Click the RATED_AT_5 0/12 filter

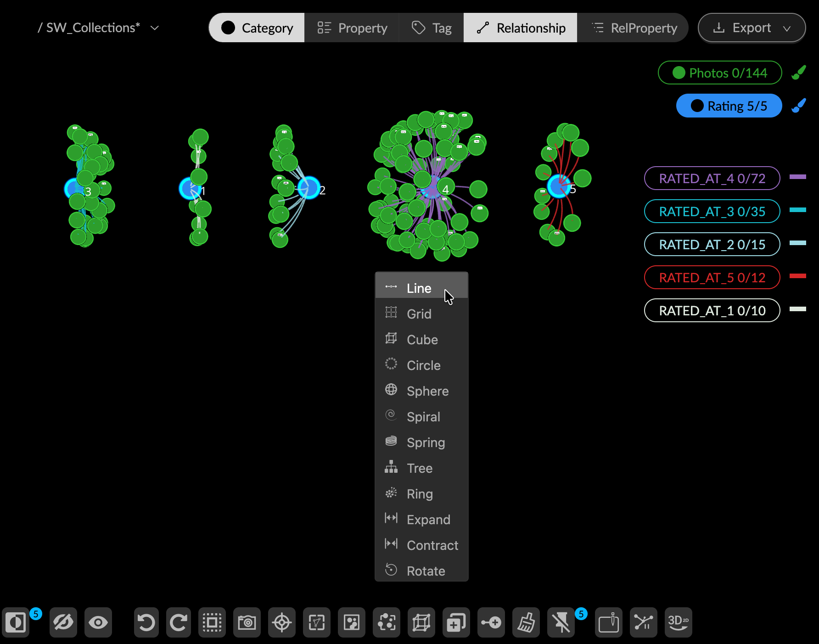pyautogui.click(x=712, y=277)
